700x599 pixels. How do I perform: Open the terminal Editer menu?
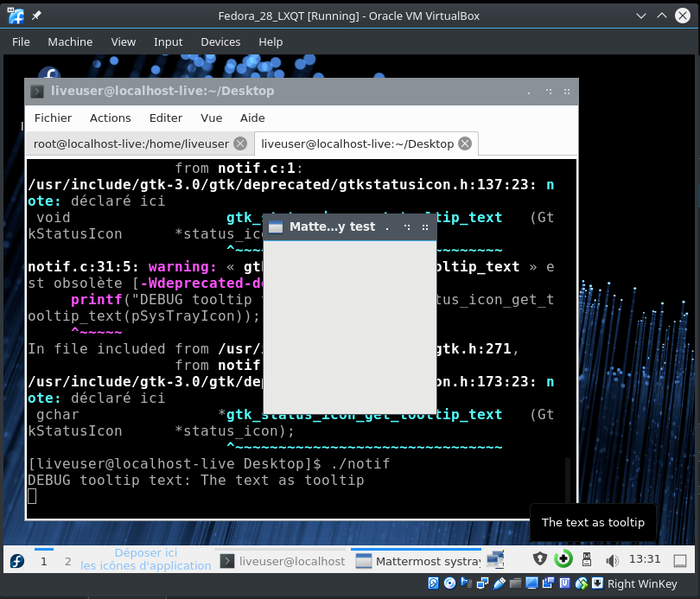click(x=166, y=118)
